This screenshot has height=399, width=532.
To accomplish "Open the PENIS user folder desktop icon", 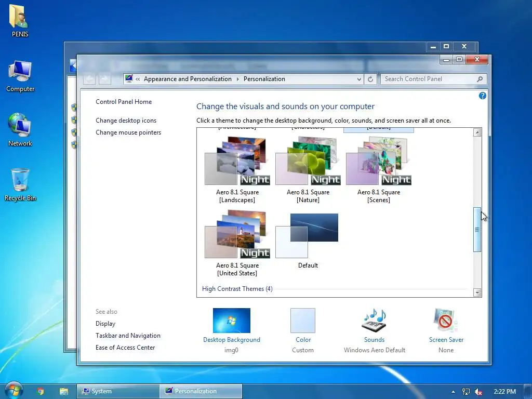I will point(20,20).
